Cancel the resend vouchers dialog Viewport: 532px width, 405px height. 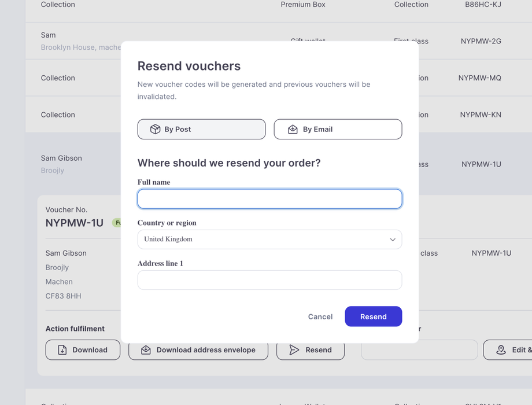click(x=320, y=316)
